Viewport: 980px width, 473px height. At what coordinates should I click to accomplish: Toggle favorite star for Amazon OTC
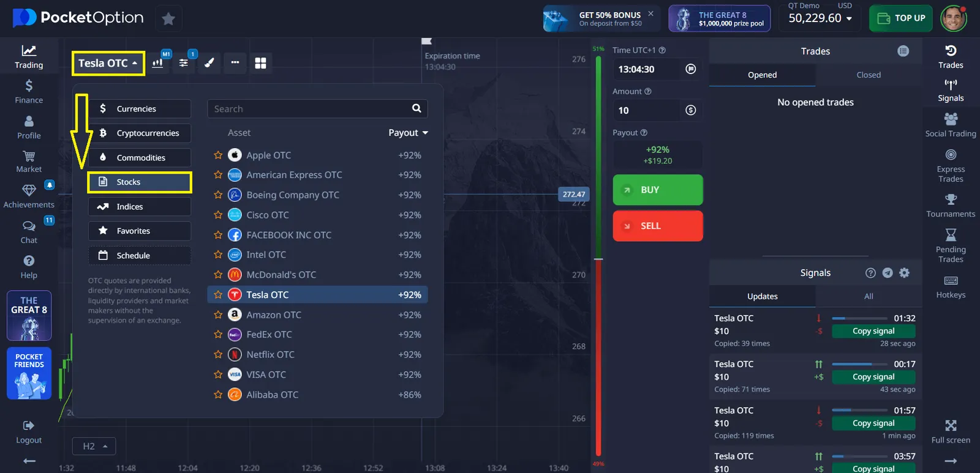coord(218,315)
